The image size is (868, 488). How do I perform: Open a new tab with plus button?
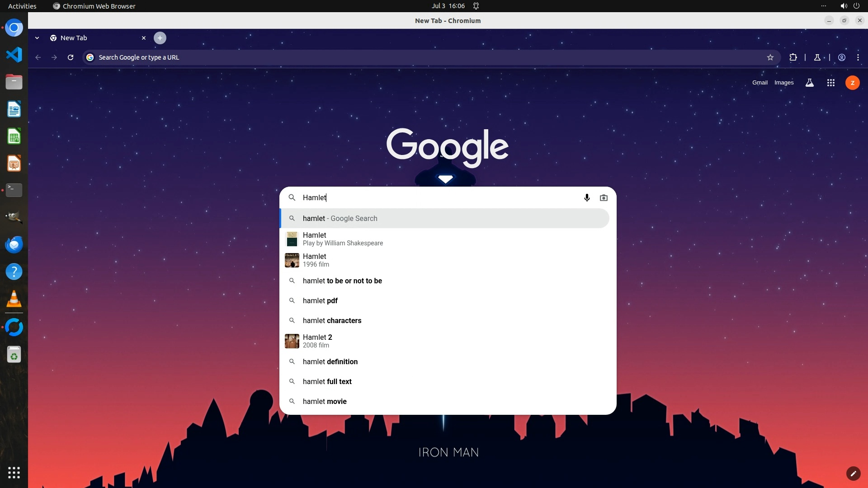[x=160, y=38]
